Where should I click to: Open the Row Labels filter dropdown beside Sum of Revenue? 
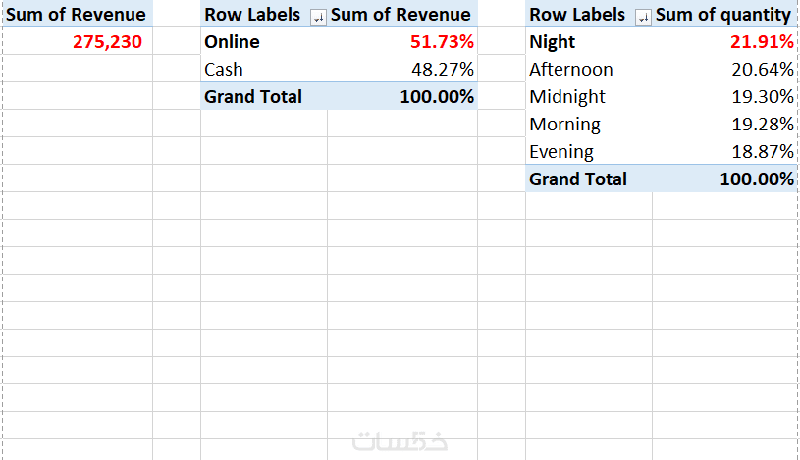tap(319, 16)
